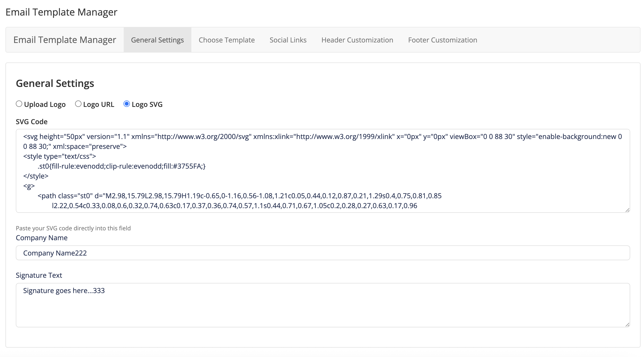This screenshot has width=644, height=357.
Task: Click the General Settings section heading
Action: click(x=55, y=83)
